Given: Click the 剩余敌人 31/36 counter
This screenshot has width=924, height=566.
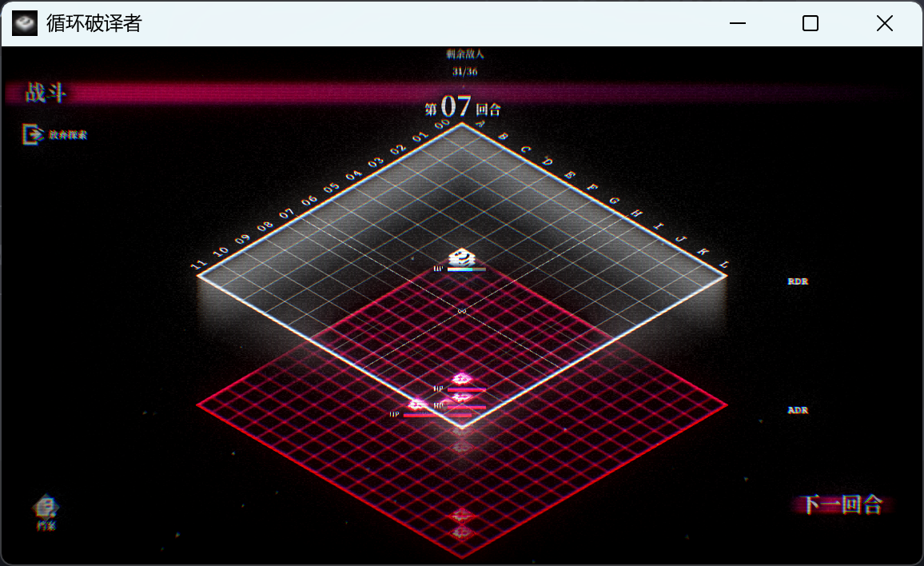Looking at the screenshot, I should pyautogui.click(x=464, y=63).
